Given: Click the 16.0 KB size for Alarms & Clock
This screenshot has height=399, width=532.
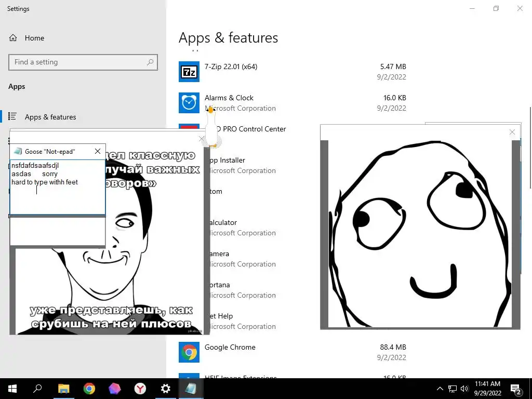Looking at the screenshot, I should [x=395, y=98].
